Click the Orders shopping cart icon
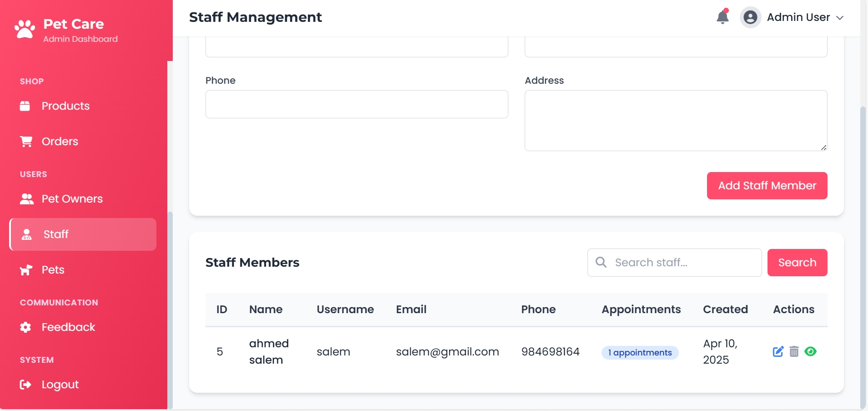Viewport: 868px width, 411px height. [x=26, y=142]
